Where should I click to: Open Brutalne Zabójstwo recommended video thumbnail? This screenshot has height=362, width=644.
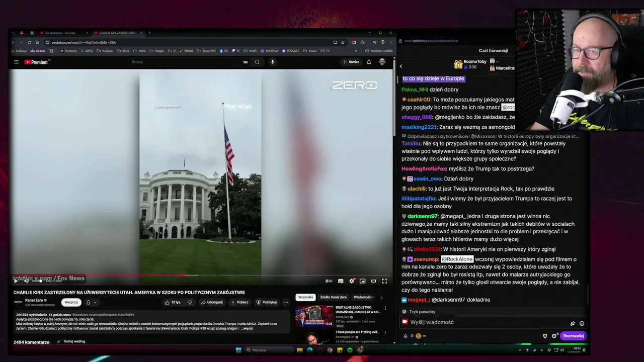click(314, 316)
